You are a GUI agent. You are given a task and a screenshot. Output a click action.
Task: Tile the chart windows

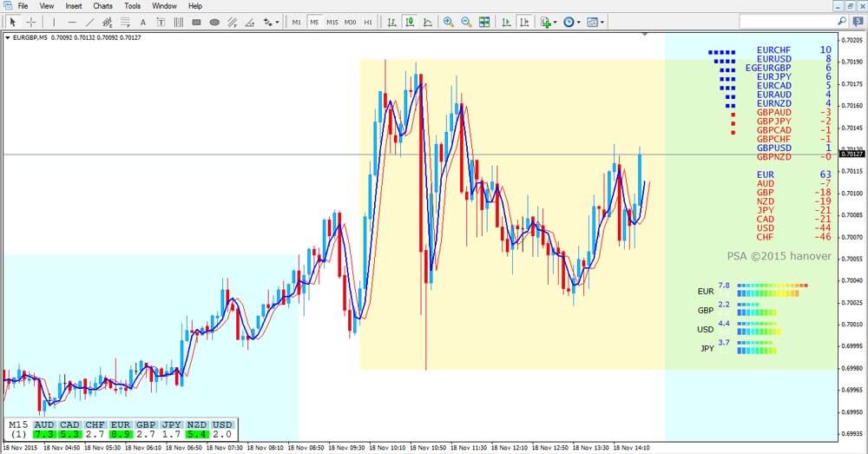coord(484,23)
